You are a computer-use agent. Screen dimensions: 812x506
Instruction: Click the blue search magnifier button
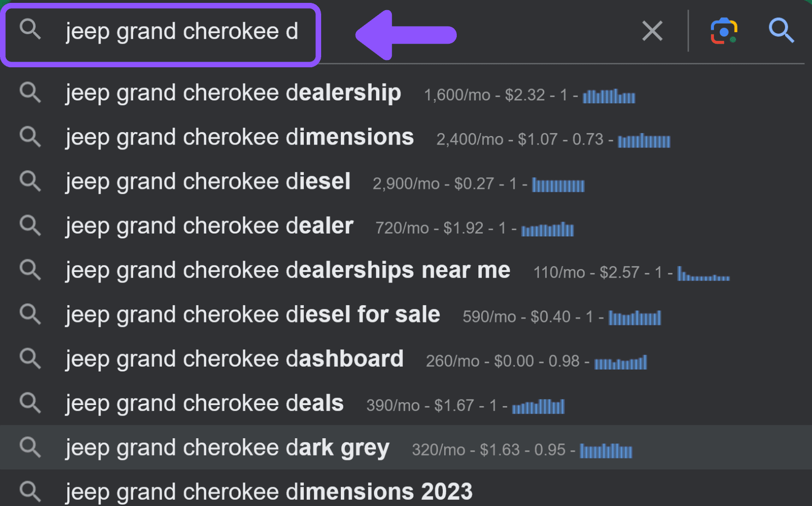click(781, 31)
